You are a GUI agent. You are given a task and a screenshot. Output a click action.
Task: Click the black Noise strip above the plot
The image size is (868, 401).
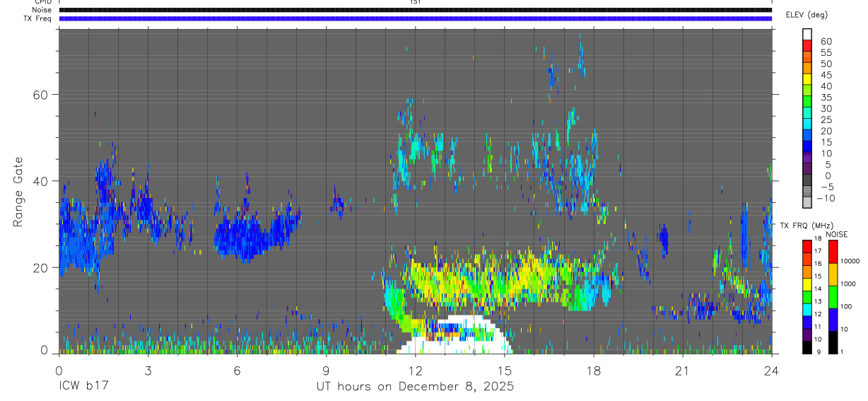[416, 10]
